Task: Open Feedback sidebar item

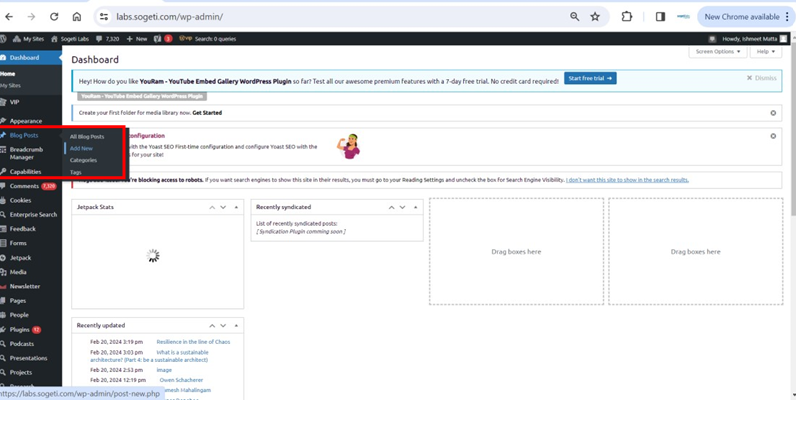Action: [30, 229]
